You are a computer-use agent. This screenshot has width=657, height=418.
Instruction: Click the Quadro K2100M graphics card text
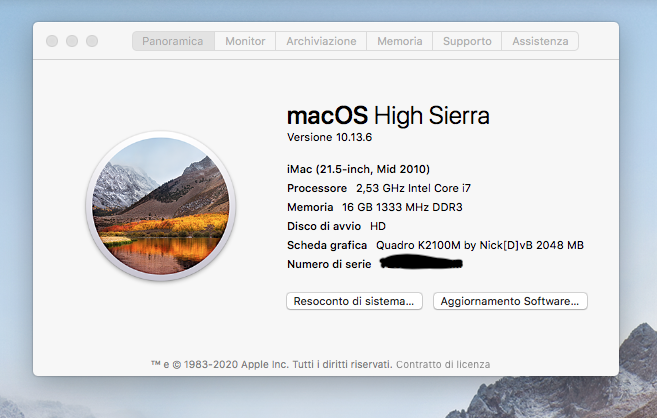480,245
